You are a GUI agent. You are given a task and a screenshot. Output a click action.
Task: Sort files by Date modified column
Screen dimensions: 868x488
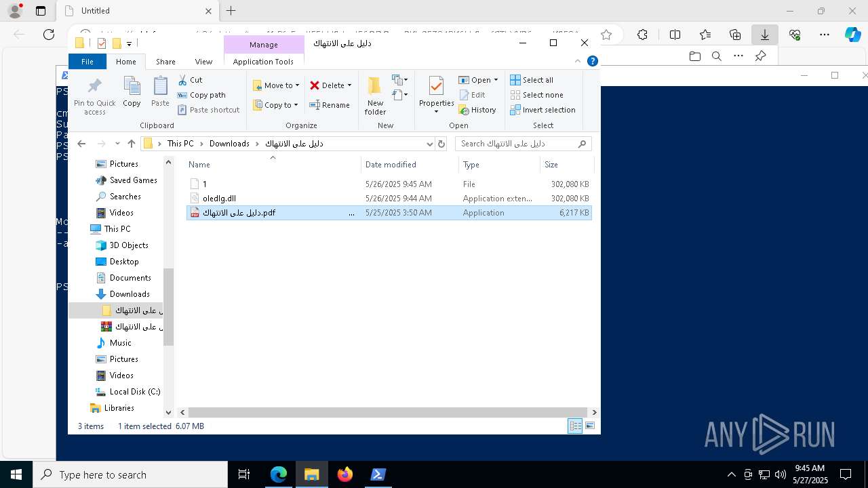click(x=410, y=165)
